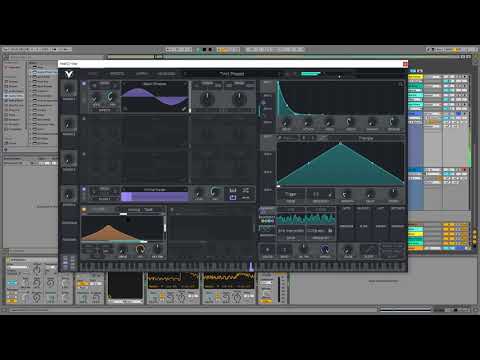Viewport: 480px width, 360px height.
Task: Toggle sample random phase icon
Action: pyautogui.click(x=246, y=190)
